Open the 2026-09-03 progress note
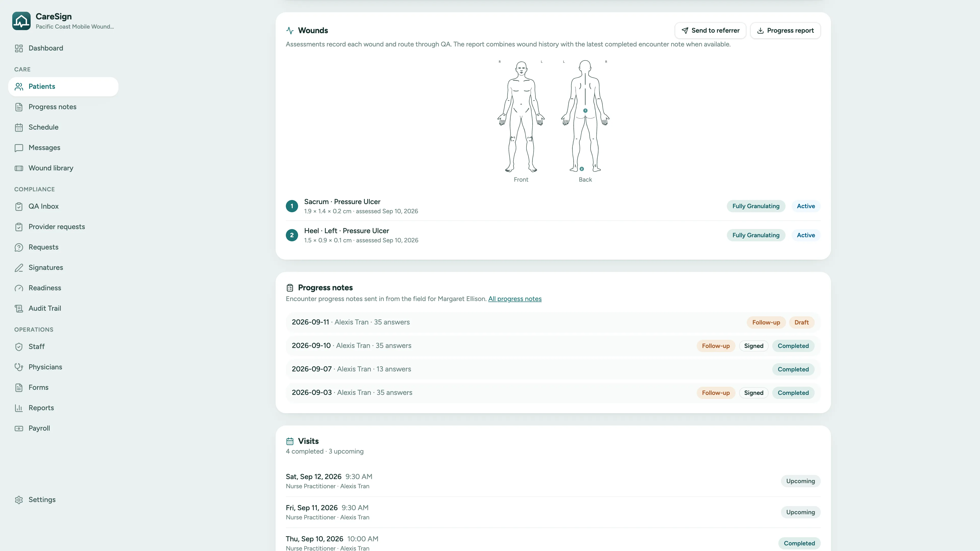Screen dimensions: 980x551 [x=553, y=393]
